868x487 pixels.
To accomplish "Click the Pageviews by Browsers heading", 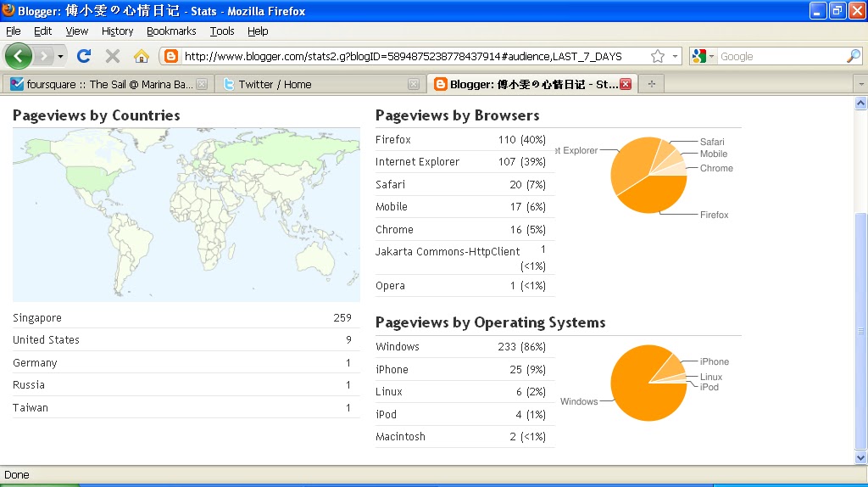I will (457, 115).
